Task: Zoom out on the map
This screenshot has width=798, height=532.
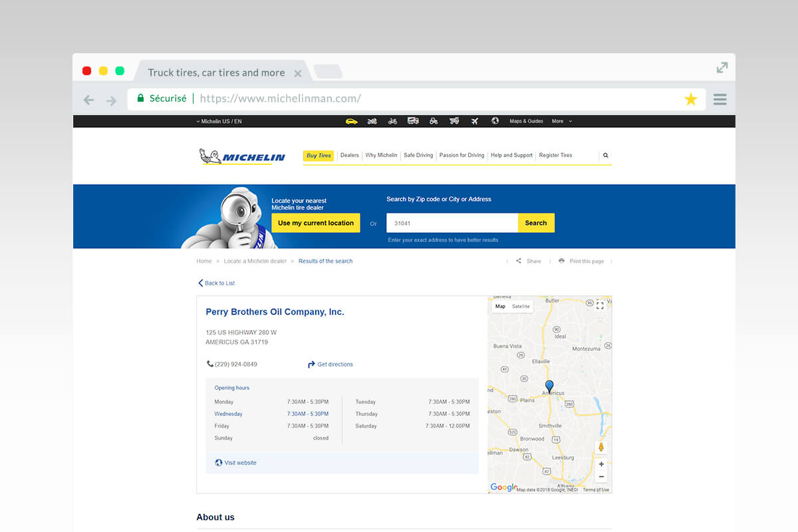Action: pos(601,477)
